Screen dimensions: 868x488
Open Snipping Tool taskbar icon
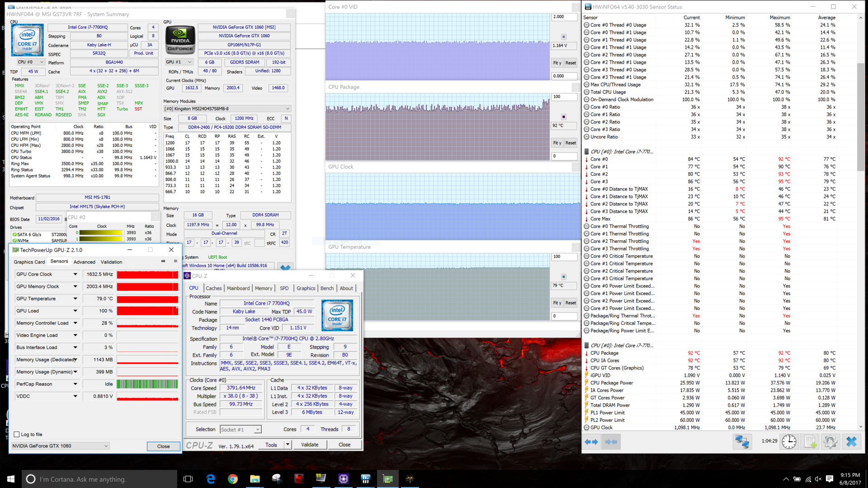tap(277, 479)
